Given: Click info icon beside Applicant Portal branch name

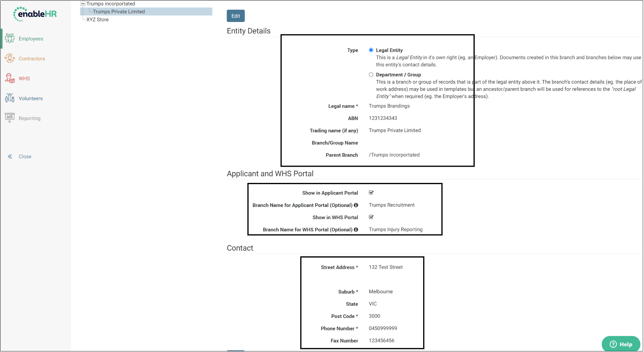Looking at the screenshot, I should coord(356,205).
